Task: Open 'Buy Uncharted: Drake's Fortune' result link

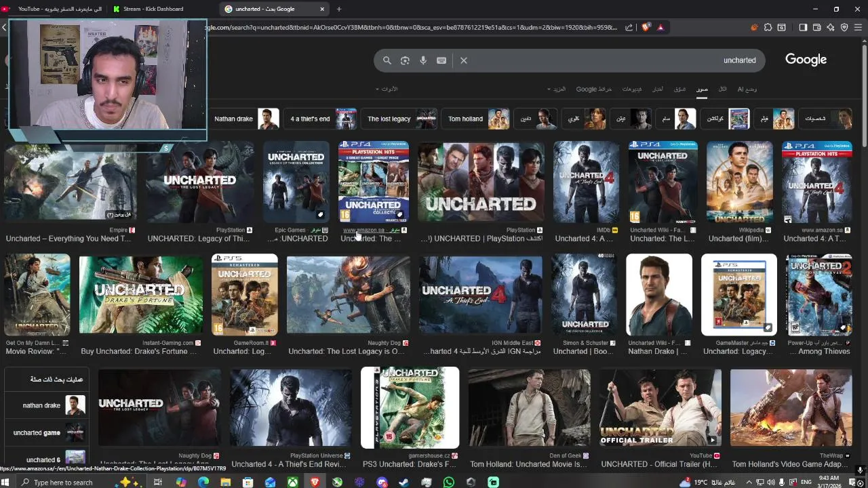Action: (x=138, y=351)
